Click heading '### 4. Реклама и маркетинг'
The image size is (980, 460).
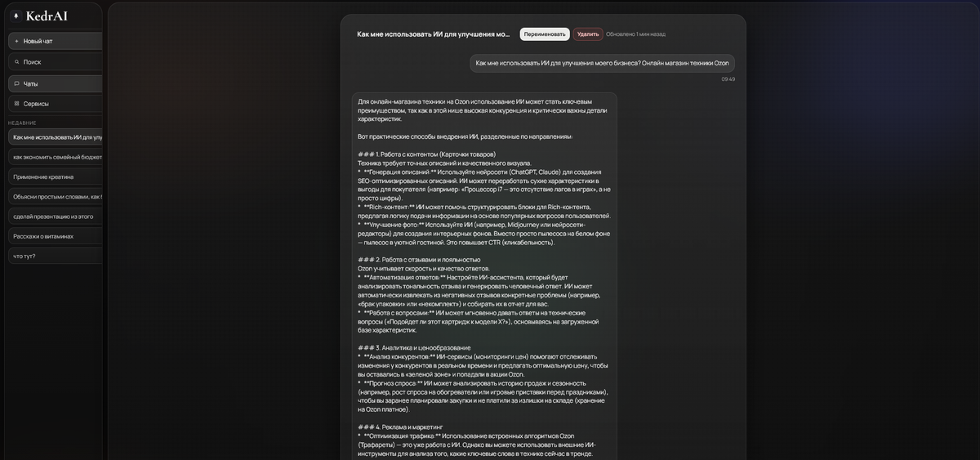[x=400, y=427]
